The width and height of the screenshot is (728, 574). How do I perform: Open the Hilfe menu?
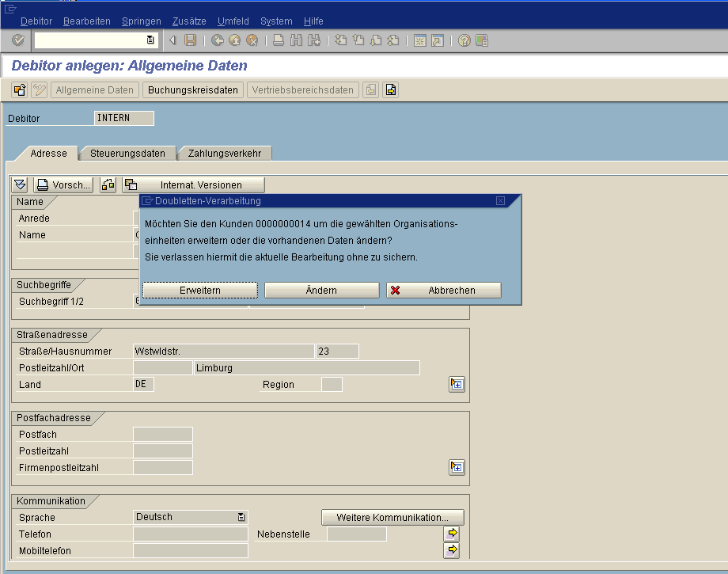click(x=313, y=21)
